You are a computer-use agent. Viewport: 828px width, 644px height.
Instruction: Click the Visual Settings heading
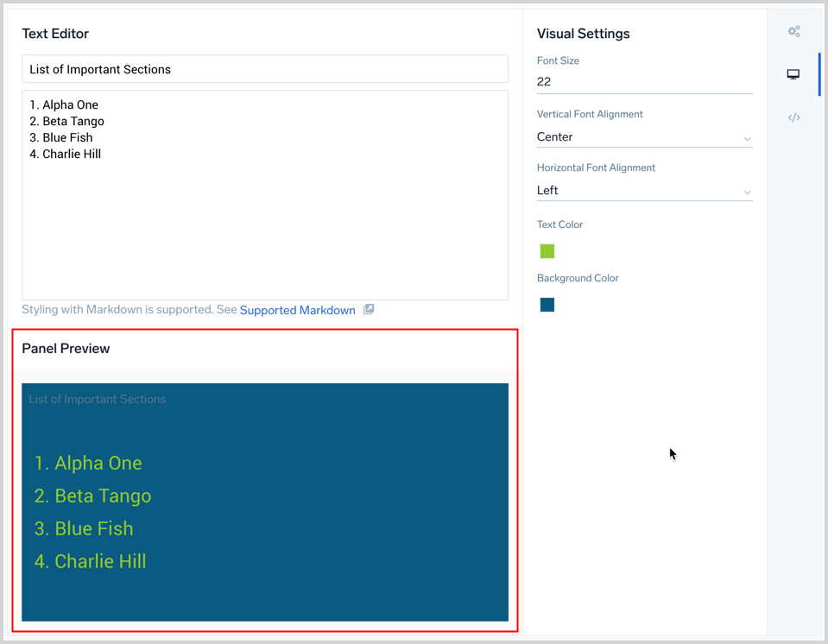pos(583,33)
